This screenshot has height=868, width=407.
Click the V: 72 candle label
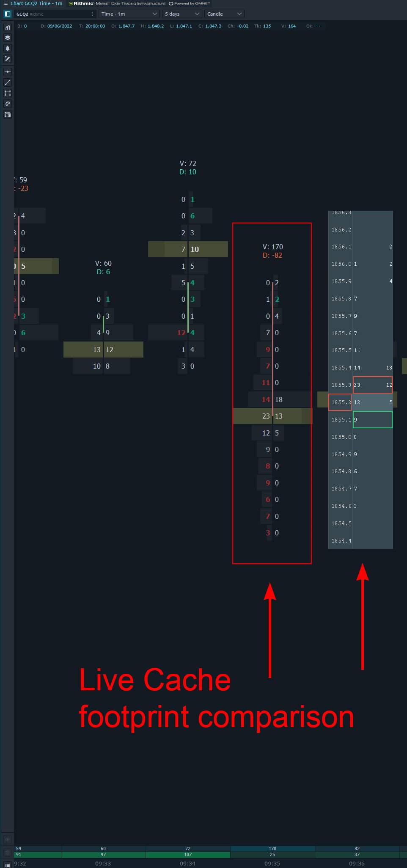pyautogui.click(x=188, y=163)
